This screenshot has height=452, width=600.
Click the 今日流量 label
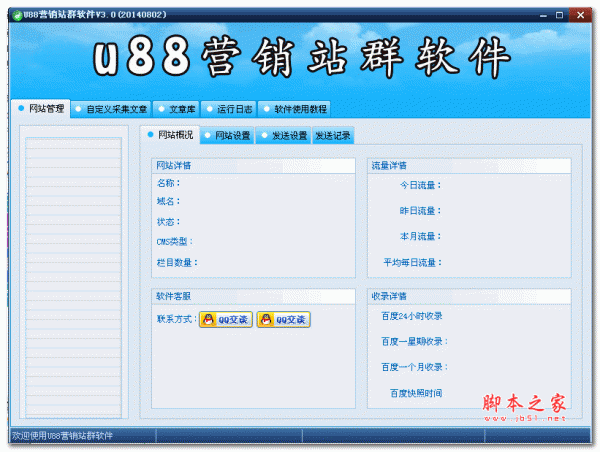(x=421, y=185)
